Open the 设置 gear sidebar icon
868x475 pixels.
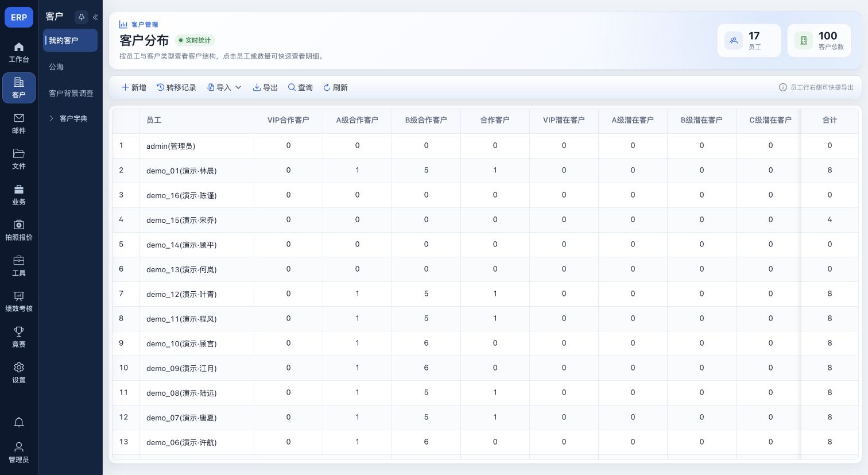point(19,373)
